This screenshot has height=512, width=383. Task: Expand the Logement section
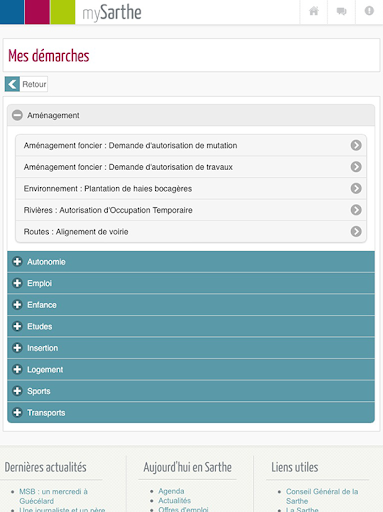pos(191,369)
